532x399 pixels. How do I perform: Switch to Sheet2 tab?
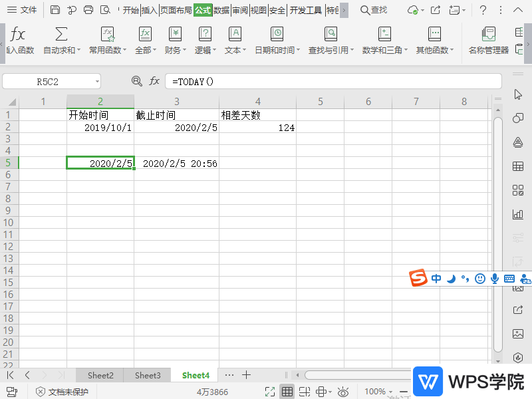tap(100, 375)
